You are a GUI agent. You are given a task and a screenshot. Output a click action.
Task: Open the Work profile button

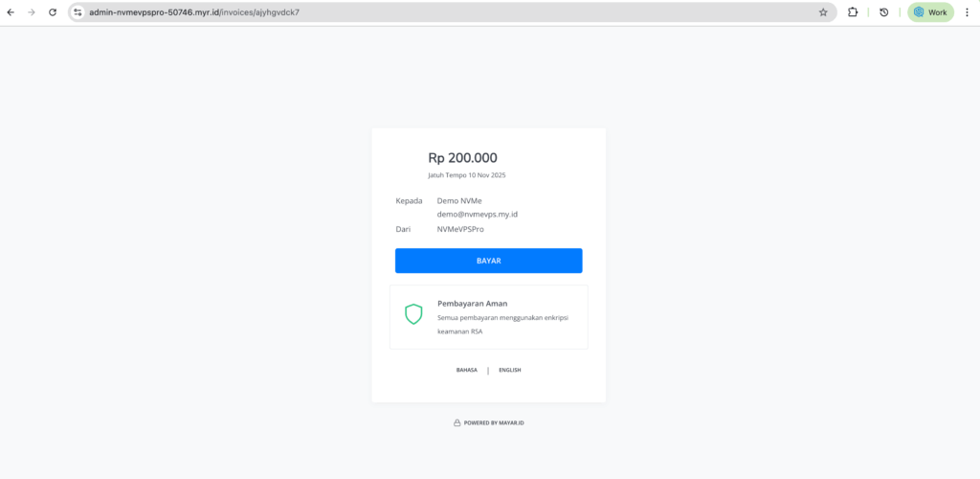click(930, 12)
